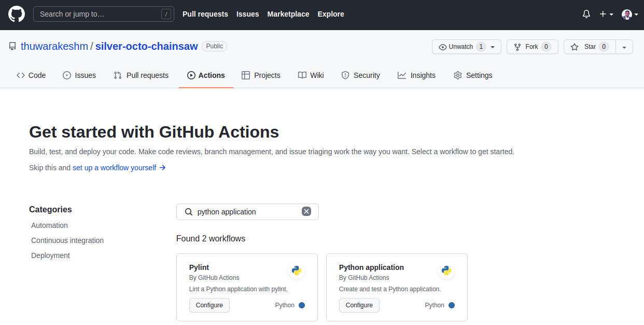Click the blue Python language dot on Pylint
The image size is (644, 325).
point(302,305)
